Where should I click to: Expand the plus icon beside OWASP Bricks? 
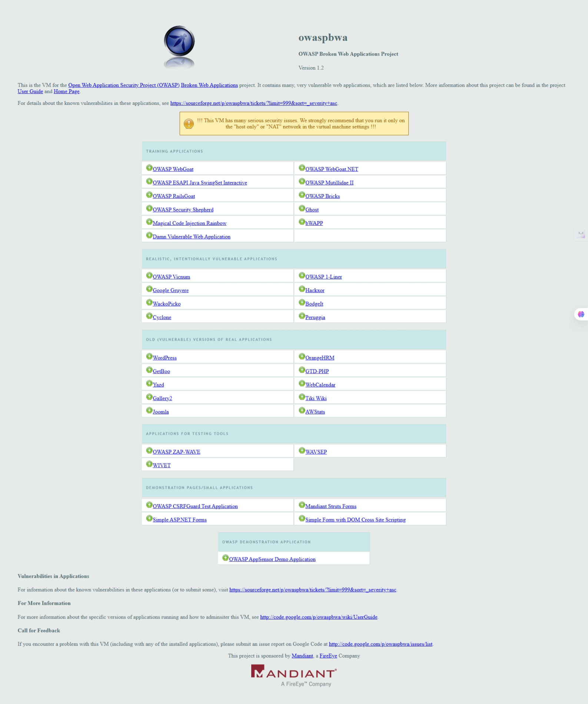point(302,195)
